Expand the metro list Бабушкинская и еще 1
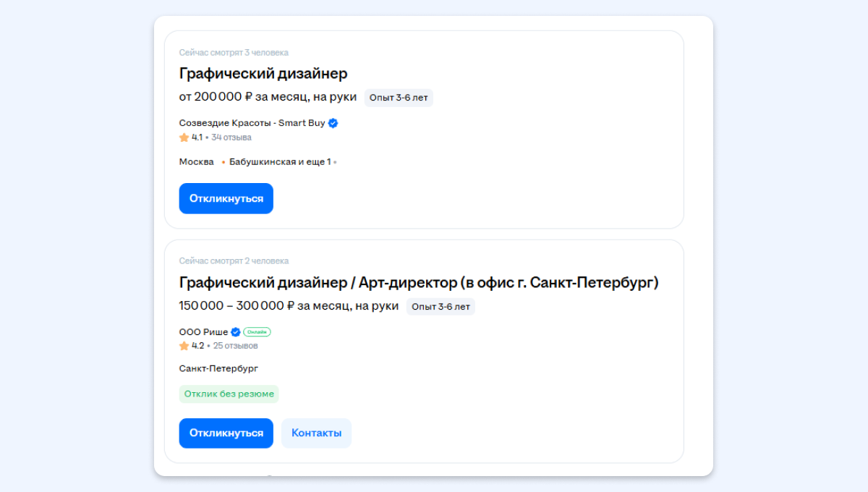The width and height of the screenshot is (868, 492). click(280, 162)
